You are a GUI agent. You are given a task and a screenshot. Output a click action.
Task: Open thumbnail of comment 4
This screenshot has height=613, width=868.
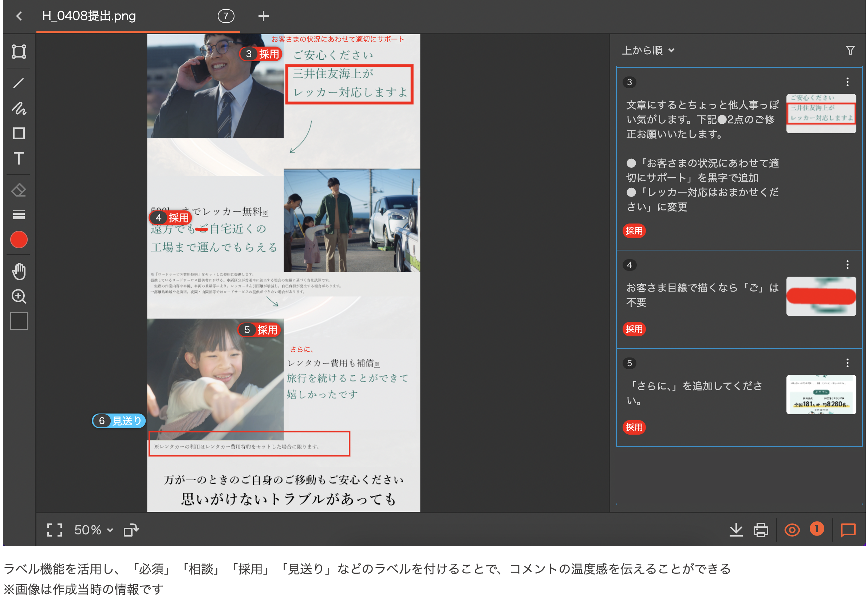tap(821, 296)
